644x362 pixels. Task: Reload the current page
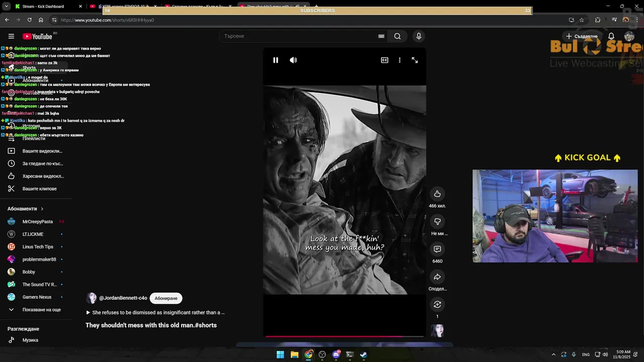click(30, 20)
